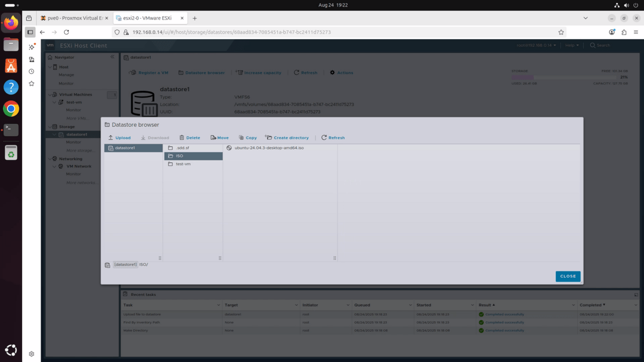Open the Task column dropdown in Recent tasks
This screenshot has height=362, width=644.
point(218,305)
